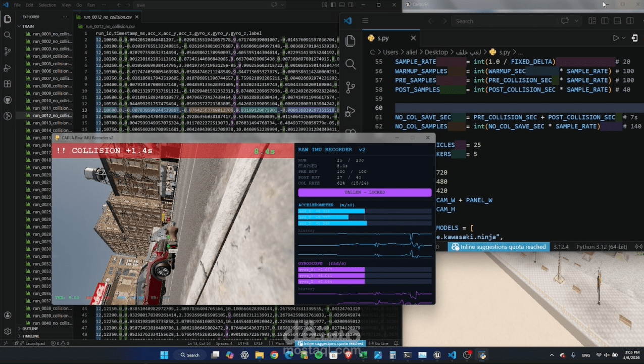Toggle panel in right VS Code title bar
This screenshot has width=644, height=364.
click(x=617, y=21)
